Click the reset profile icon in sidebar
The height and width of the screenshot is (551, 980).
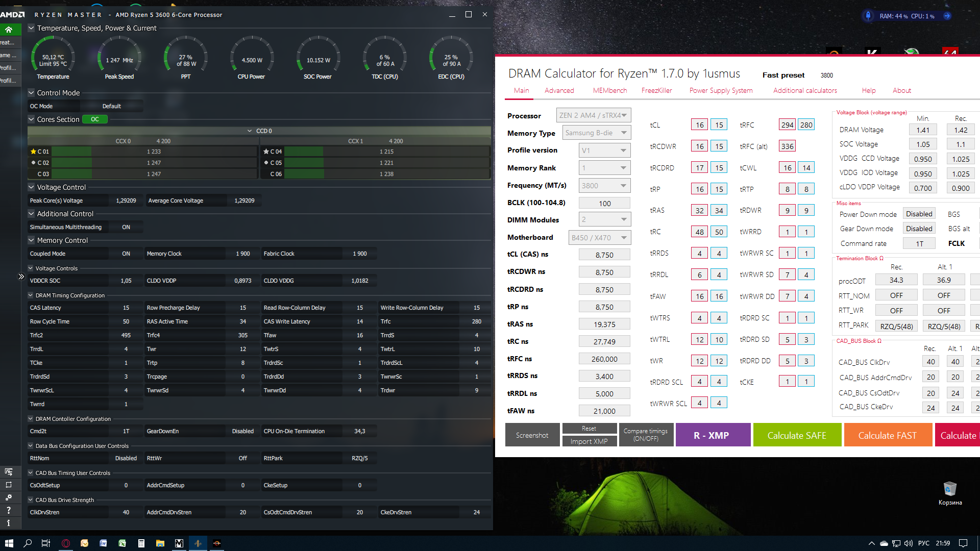click(x=9, y=485)
